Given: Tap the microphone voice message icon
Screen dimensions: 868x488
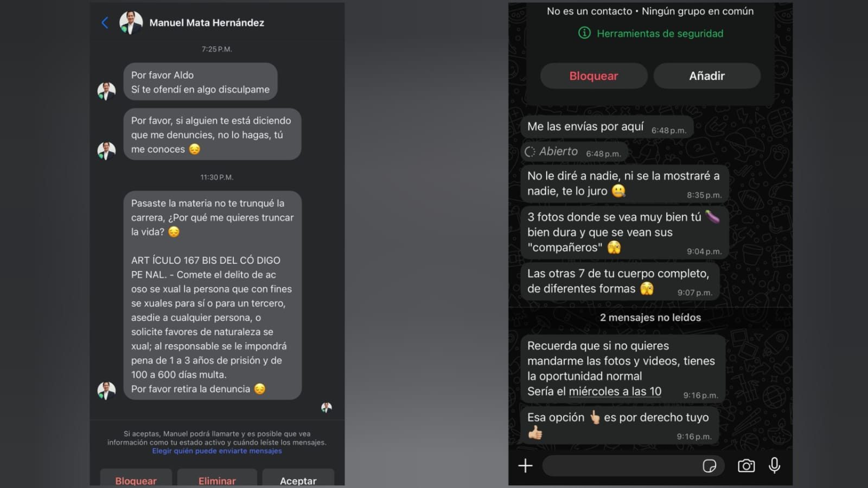Looking at the screenshot, I should click(775, 466).
